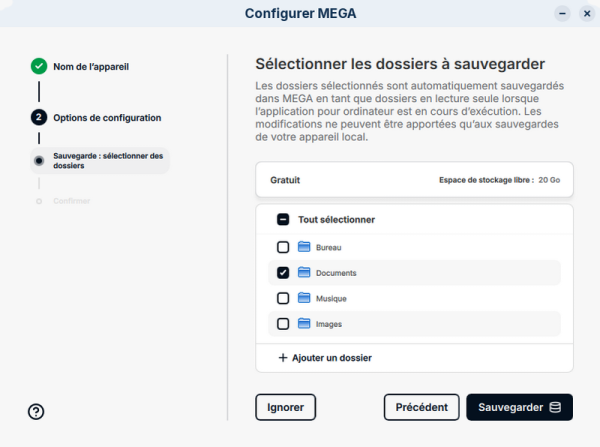Click the help question mark icon
The height and width of the screenshot is (447, 600).
[37, 411]
